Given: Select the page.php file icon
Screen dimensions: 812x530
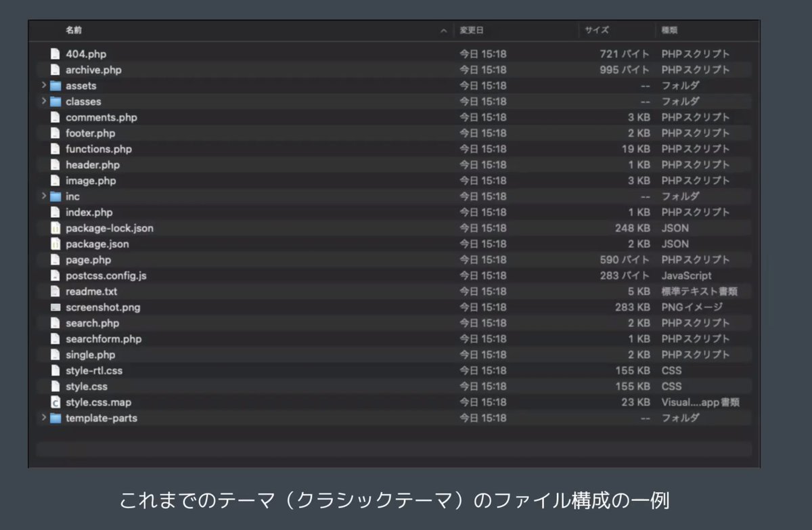Looking at the screenshot, I should tap(55, 260).
